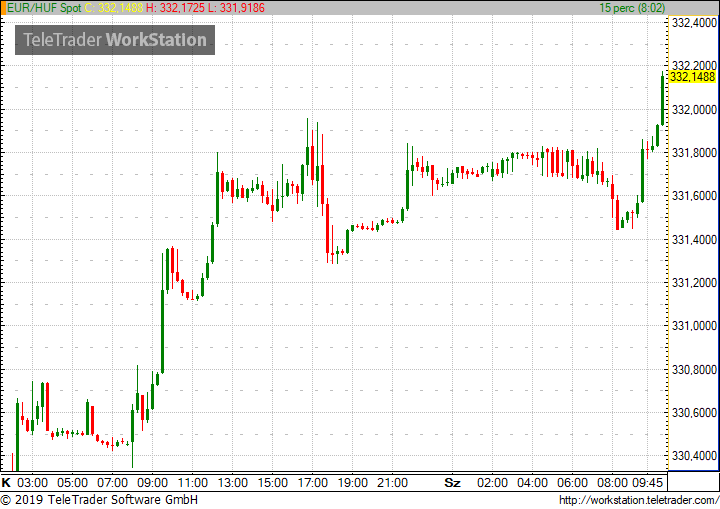Click the 330,8000 price axis label
This screenshot has width=720, height=509.
pos(694,369)
